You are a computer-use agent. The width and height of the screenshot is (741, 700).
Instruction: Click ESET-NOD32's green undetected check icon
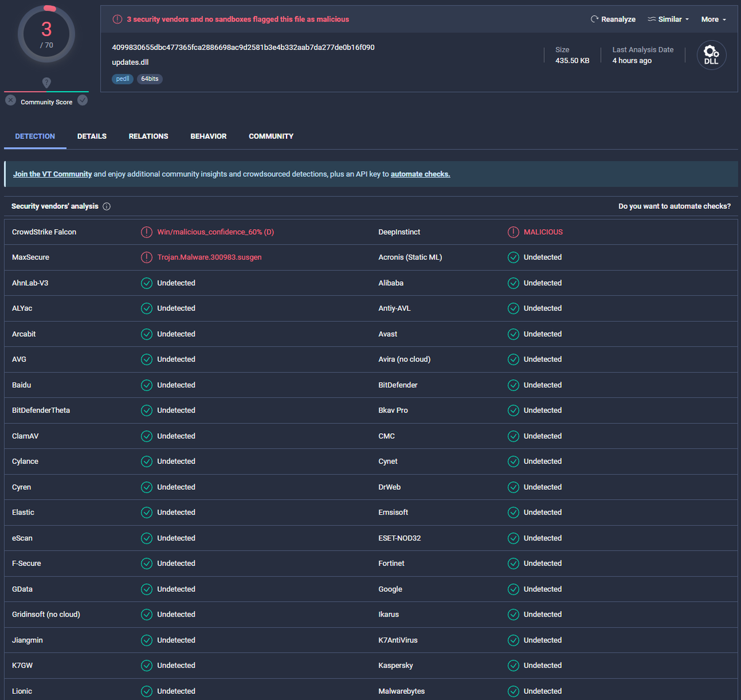tap(513, 538)
